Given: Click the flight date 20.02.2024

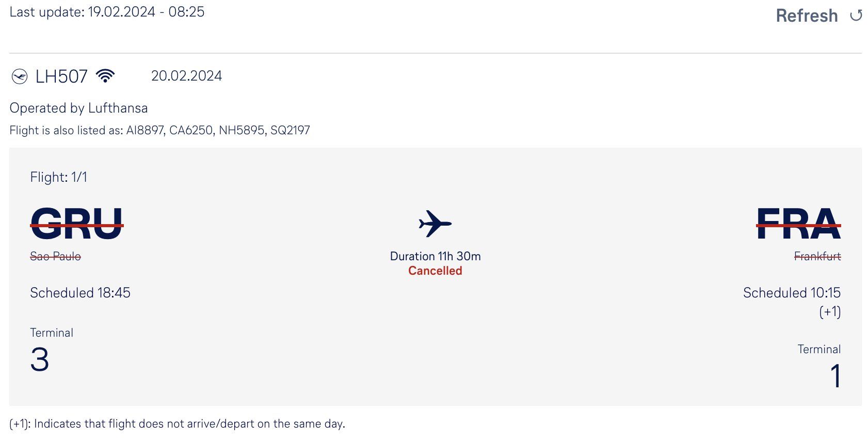Looking at the screenshot, I should tap(186, 76).
